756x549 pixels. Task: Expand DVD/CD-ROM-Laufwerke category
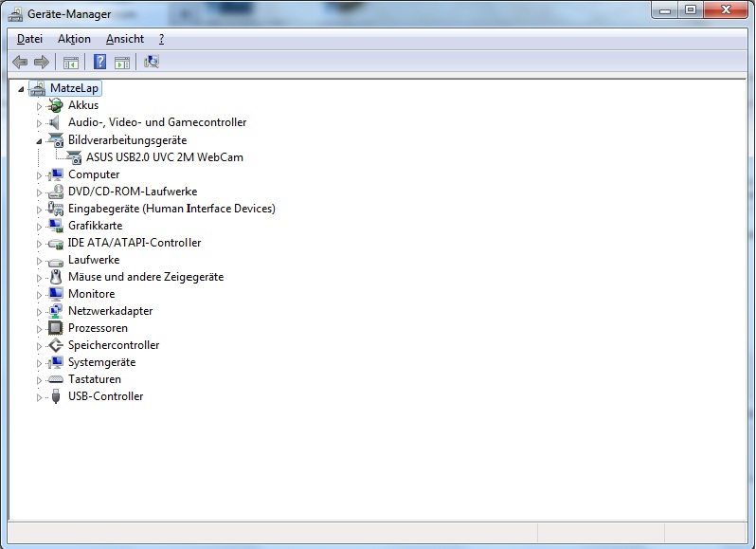click(x=39, y=192)
